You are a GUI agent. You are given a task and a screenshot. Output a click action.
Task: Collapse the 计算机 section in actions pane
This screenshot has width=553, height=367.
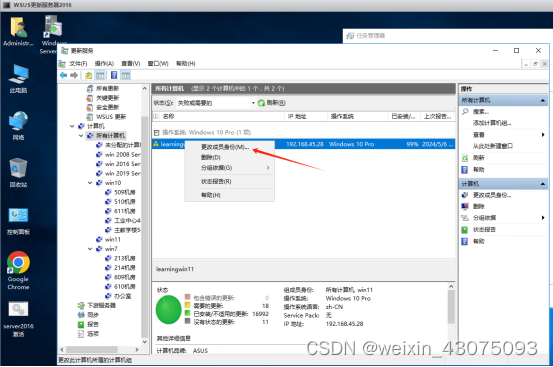[x=542, y=184]
